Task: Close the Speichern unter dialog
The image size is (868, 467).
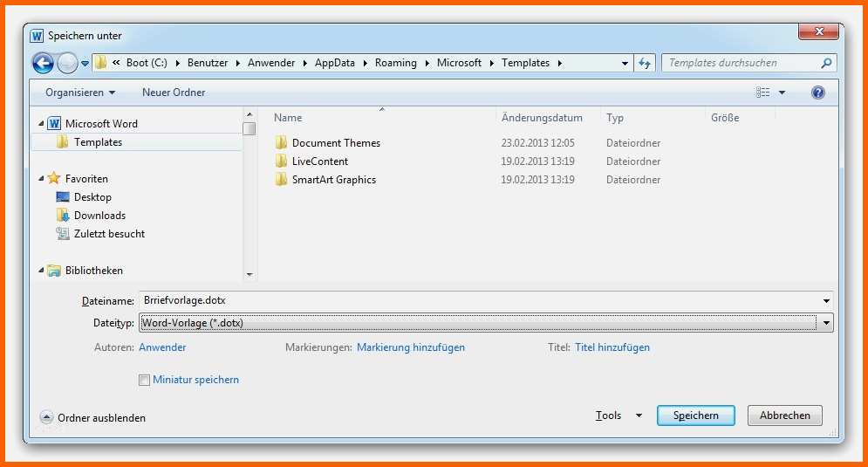Action: click(819, 31)
